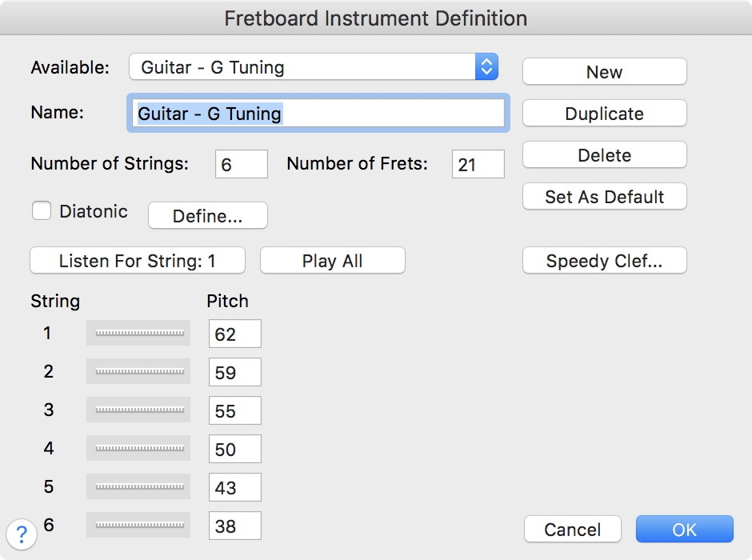Viewport: 752px width, 560px height.
Task: Click the string 6 pitch slider
Action: pyautogui.click(x=139, y=525)
